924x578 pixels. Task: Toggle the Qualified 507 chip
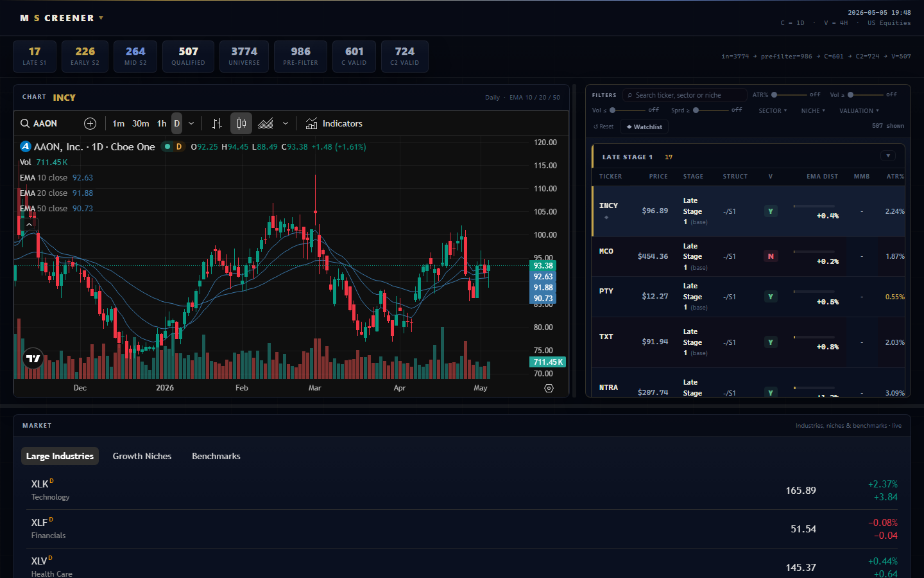(x=188, y=57)
